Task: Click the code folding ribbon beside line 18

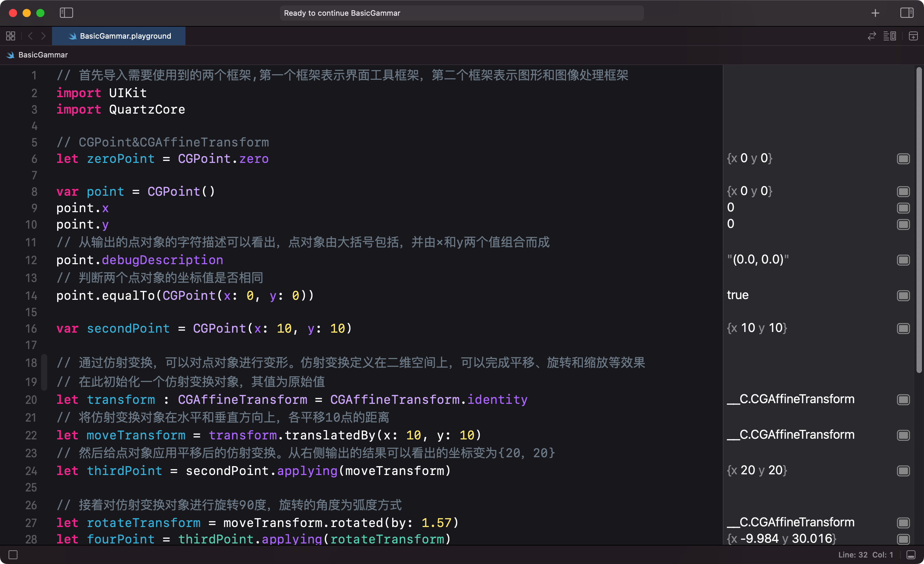Action: coord(44,372)
